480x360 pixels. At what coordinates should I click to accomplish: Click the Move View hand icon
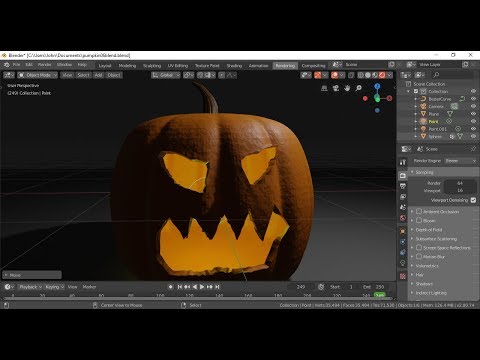(347, 88)
